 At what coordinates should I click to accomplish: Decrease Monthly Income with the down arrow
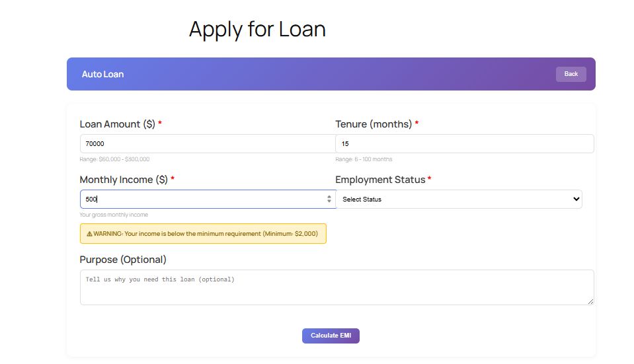329,201
